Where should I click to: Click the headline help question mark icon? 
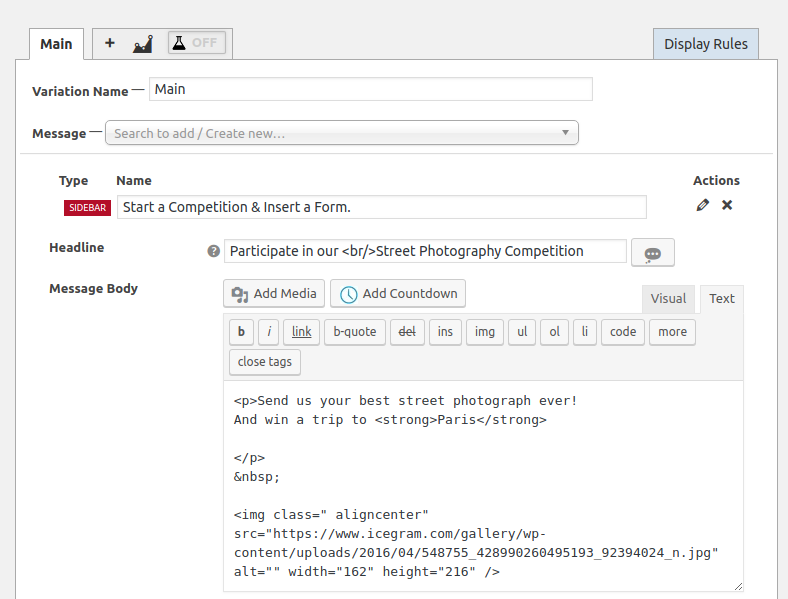point(214,251)
